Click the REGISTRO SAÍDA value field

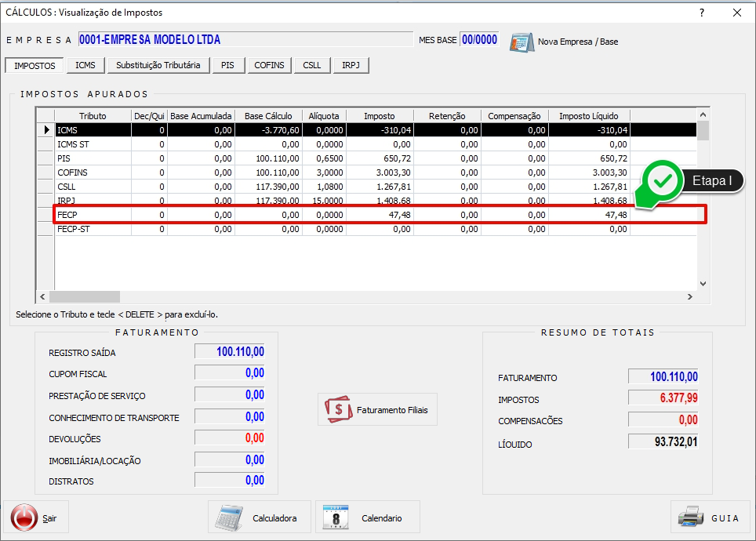tap(230, 352)
